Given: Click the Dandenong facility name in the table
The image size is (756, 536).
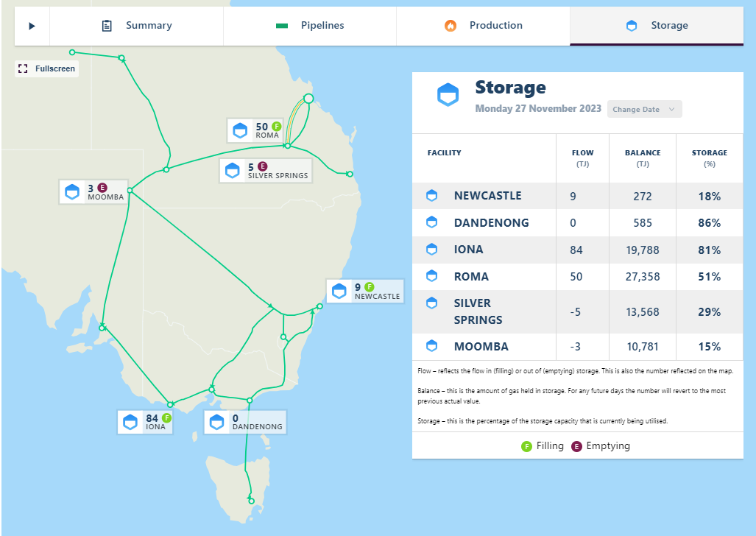Looking at the screenshot, I should 491,222.
